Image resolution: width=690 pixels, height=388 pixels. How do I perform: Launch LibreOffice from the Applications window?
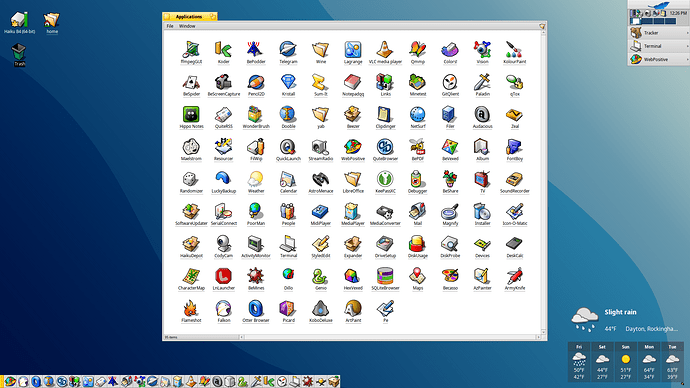(x=353, y=179)
